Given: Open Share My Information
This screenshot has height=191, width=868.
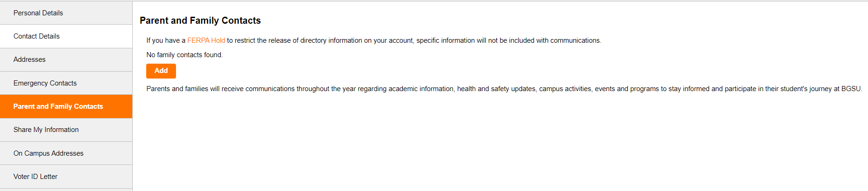Looking at the screenshot, I should click(x=46, y=130).
